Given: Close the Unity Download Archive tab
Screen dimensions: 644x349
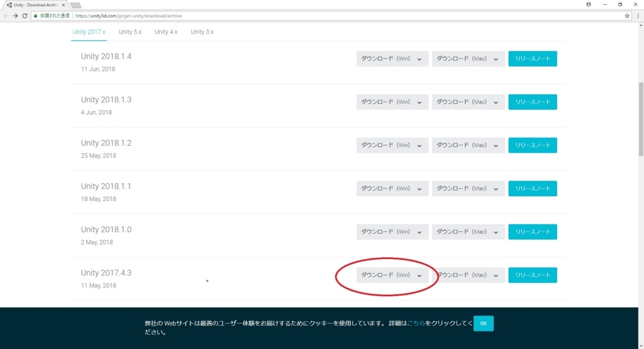Looking at the screenshot, I should click(64, 5).
